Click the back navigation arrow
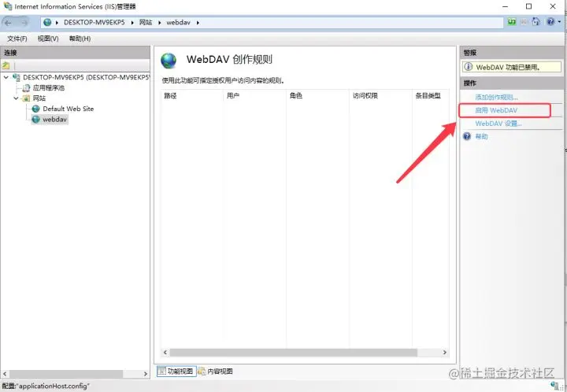 (8, 23)
